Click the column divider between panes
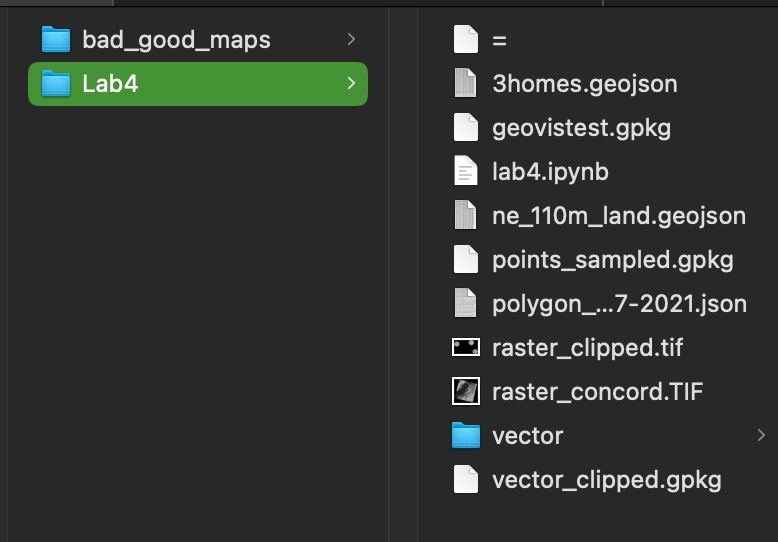The height and width of the screenshot is (542, 778). tap(389, 270)
